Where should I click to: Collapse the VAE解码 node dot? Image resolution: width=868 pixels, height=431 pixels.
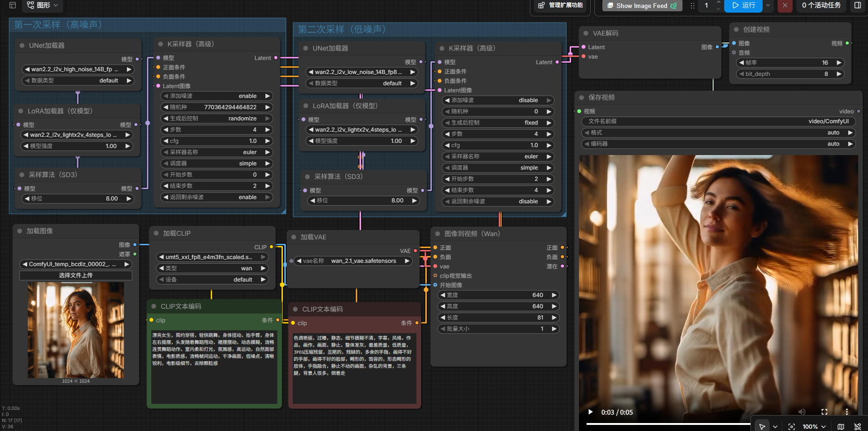[x=586, y=33]
